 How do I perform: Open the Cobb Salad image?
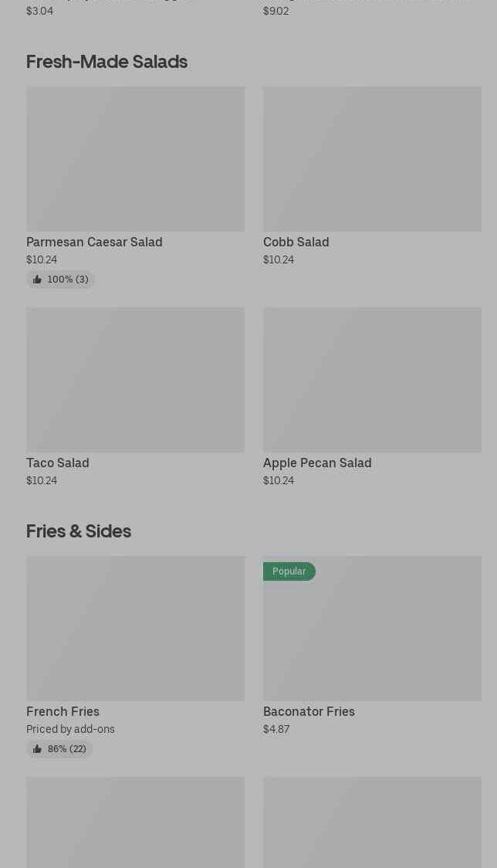coord(372,159)
